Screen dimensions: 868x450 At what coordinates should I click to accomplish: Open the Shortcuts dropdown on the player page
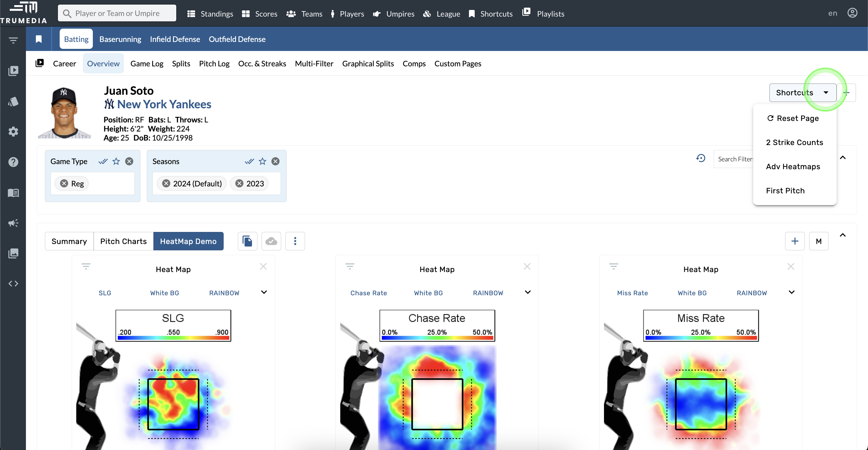[x=802, y=92]
